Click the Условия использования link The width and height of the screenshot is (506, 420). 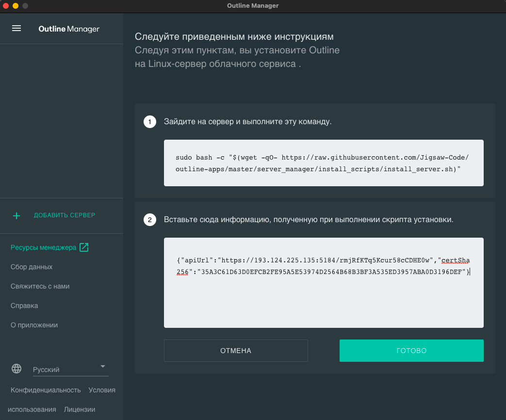(102, 390)
